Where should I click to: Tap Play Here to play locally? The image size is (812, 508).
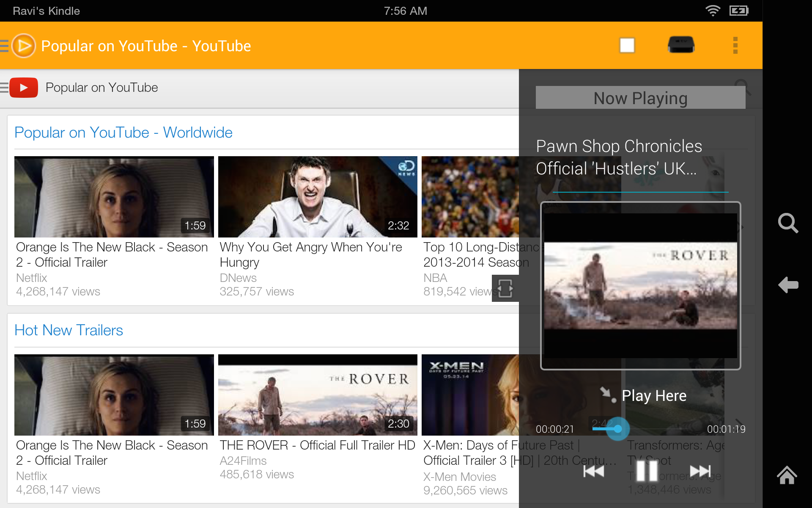(x=653, y=395)
